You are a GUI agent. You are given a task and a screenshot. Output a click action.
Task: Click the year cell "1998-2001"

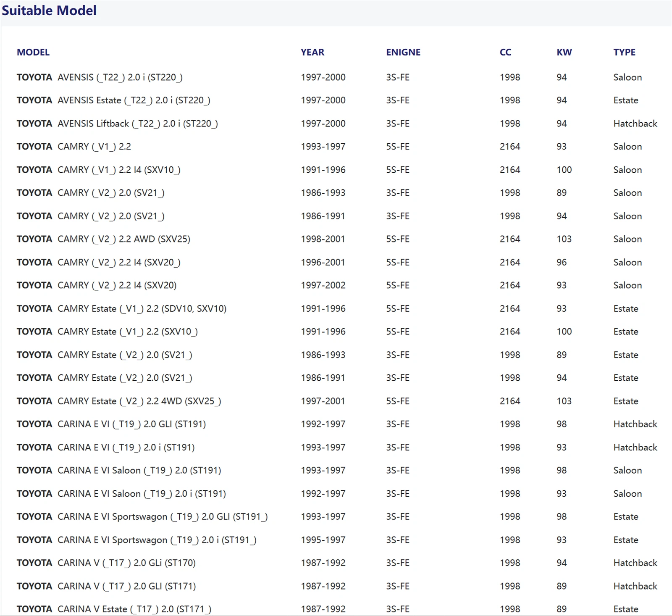(x=323, y=239)
